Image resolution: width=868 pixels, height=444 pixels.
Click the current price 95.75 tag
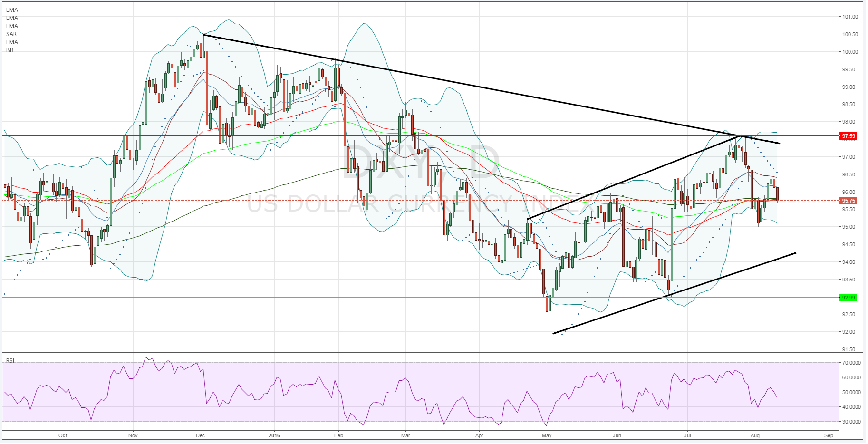pos(849,201)
